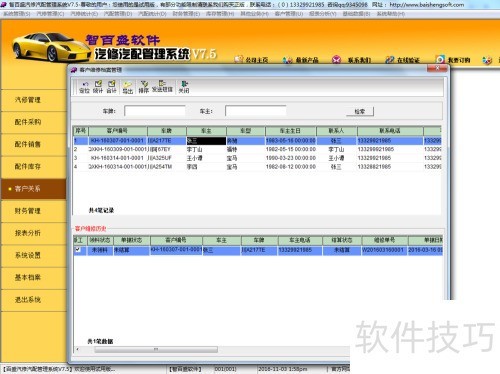
Task: Open 在线验证 online verification shortcut
Action: click(402, 60)
